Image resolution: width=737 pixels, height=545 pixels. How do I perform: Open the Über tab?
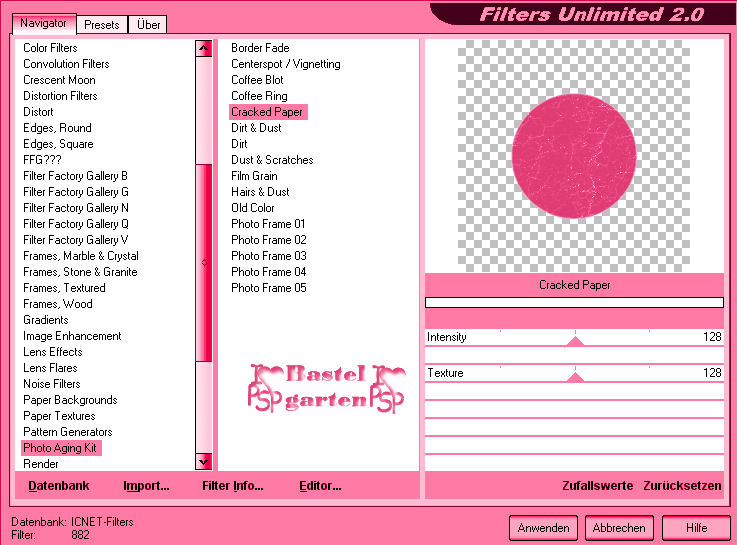click(x=149, y=24)
